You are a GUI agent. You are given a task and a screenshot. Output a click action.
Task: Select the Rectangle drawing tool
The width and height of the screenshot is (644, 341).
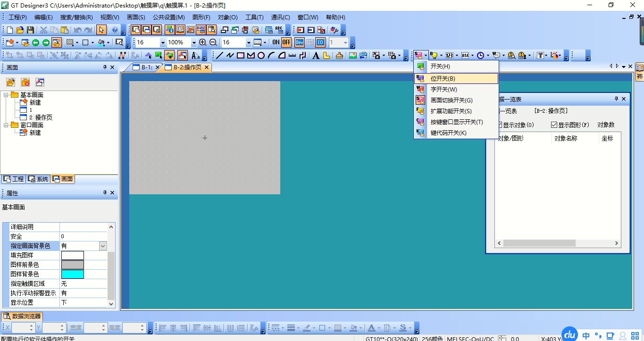(x=240, y=55)
